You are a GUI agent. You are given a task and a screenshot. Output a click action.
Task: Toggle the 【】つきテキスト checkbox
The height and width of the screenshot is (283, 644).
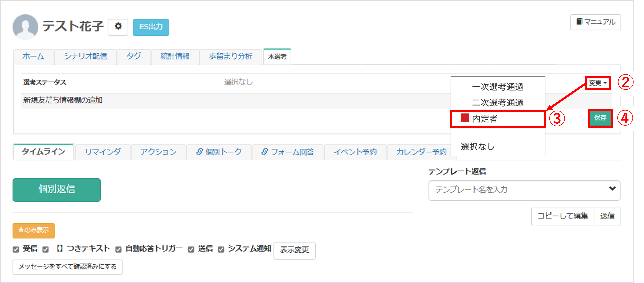[x=45, y=249]
